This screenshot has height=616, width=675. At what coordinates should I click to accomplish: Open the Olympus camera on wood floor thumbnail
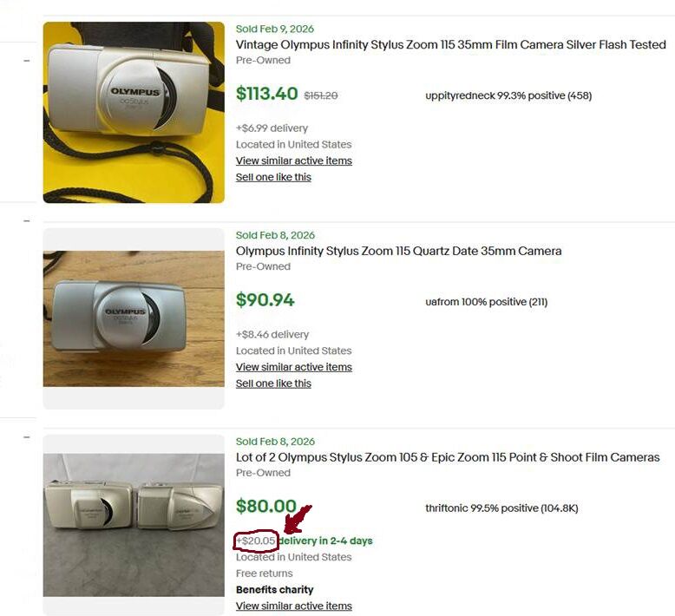pos(134,318)
